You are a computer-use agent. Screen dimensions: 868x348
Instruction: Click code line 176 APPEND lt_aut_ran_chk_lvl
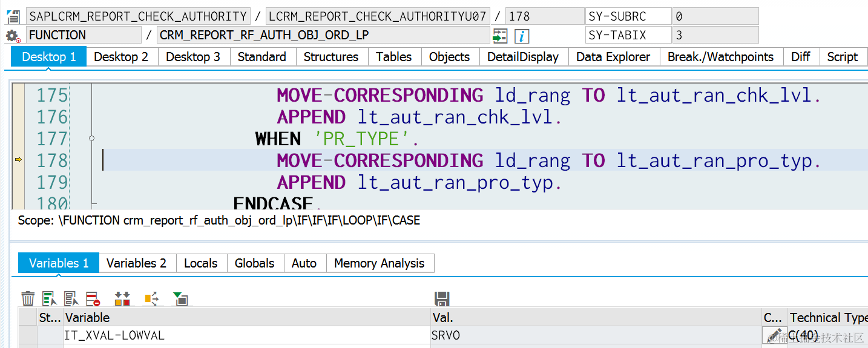pos(419,117)
